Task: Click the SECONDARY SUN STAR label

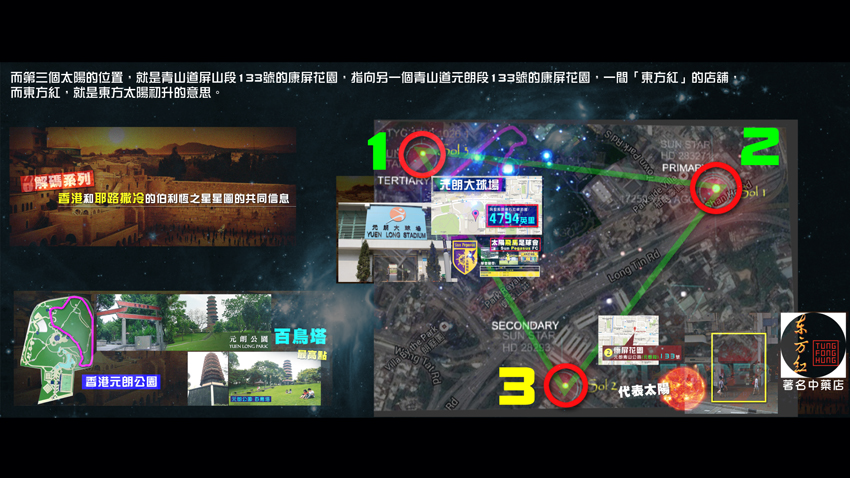Action: click(525, 336)
